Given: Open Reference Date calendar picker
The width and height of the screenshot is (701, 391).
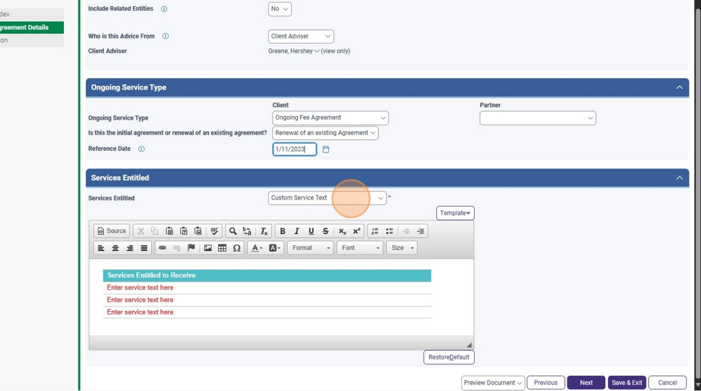Looking at the screenshot, I should 326,149.
